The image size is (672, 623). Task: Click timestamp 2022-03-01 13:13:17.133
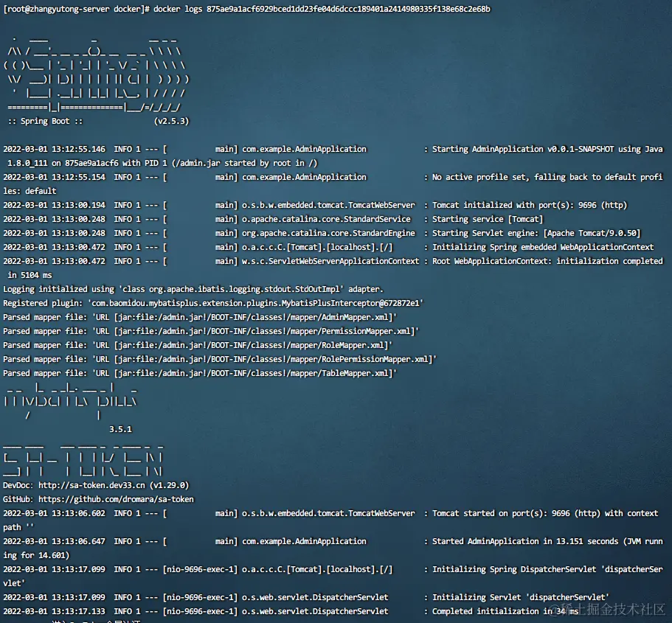click(x=54, y=611)
